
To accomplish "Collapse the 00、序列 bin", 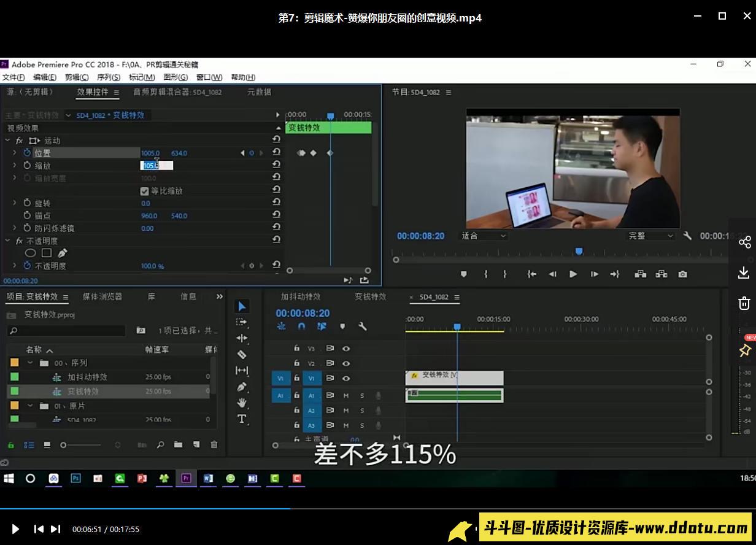I will pos(30,363).
